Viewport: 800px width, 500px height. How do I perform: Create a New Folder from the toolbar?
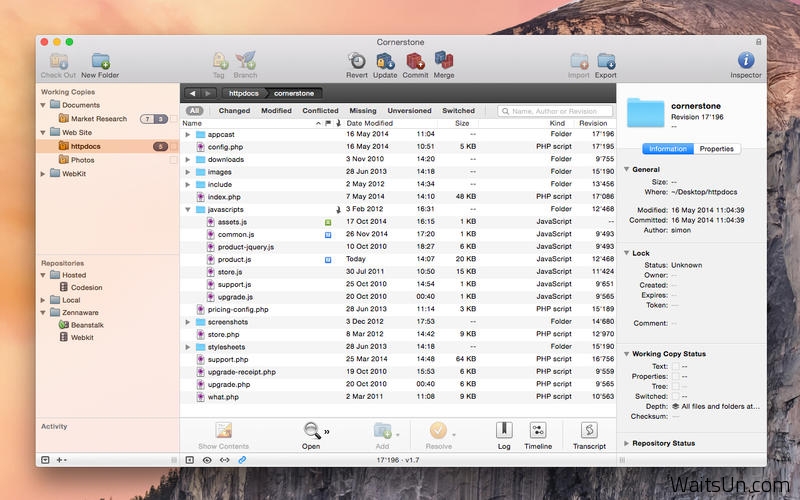101,61
